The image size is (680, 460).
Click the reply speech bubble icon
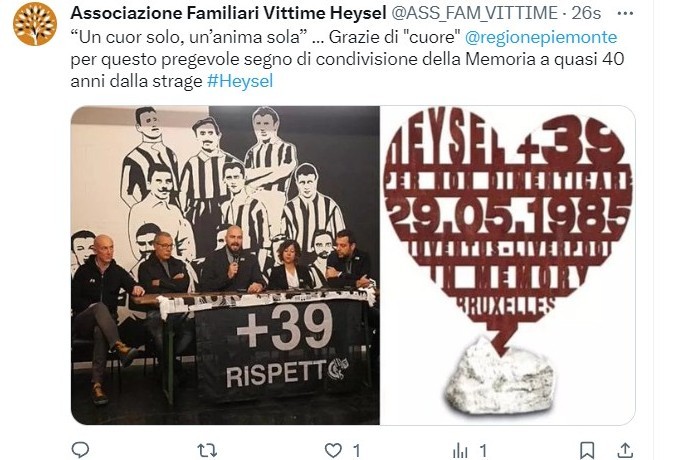tap(80, 450)
